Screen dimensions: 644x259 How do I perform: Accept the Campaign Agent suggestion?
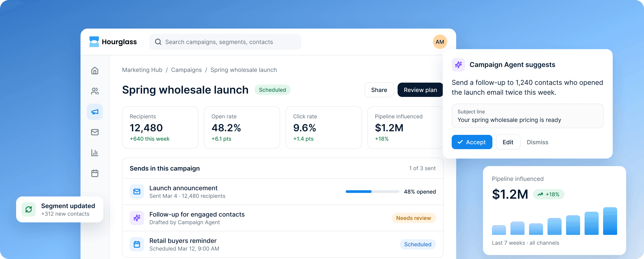click(x=472, y=142)
